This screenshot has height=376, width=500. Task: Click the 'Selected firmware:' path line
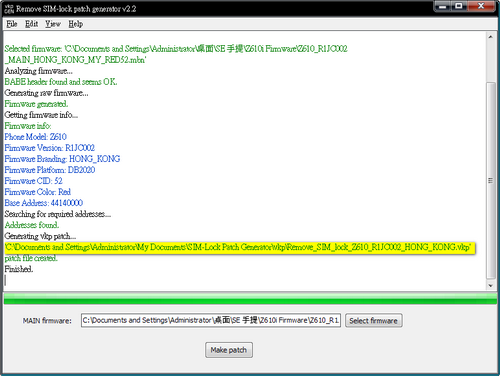coord(176,49)
